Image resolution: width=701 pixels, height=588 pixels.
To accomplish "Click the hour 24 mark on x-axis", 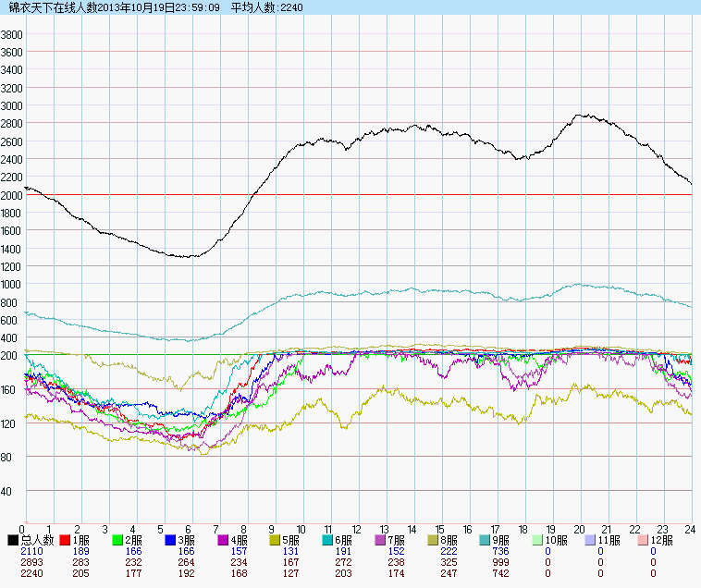I will 691,530.
